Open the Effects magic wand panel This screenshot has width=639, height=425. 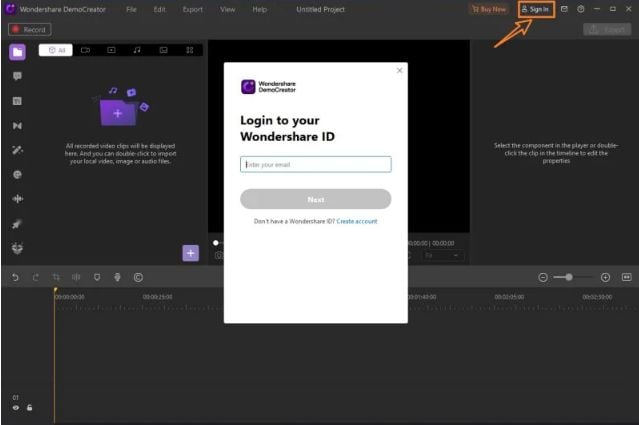pos(17,150)
